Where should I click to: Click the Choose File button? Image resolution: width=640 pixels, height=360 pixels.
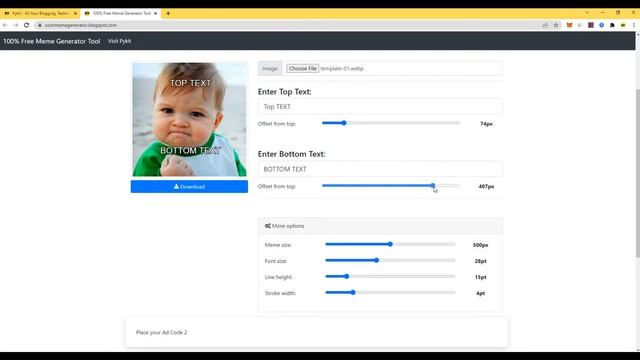tap(302, 69)
